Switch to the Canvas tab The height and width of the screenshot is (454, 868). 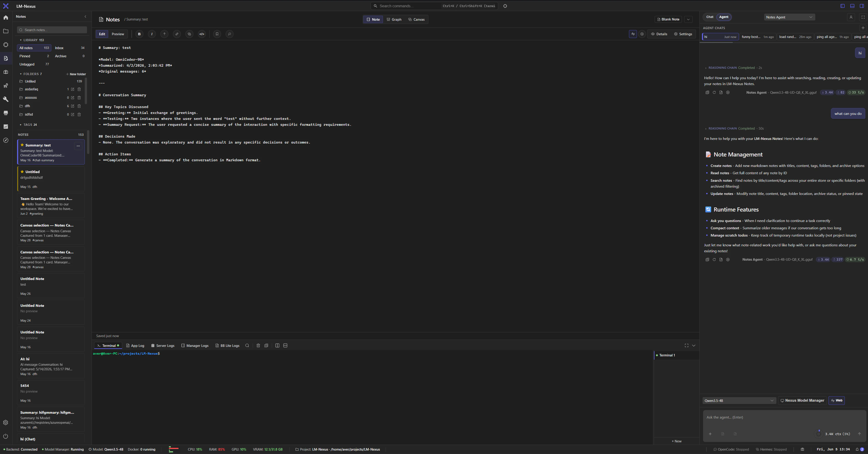coord(416,20)
